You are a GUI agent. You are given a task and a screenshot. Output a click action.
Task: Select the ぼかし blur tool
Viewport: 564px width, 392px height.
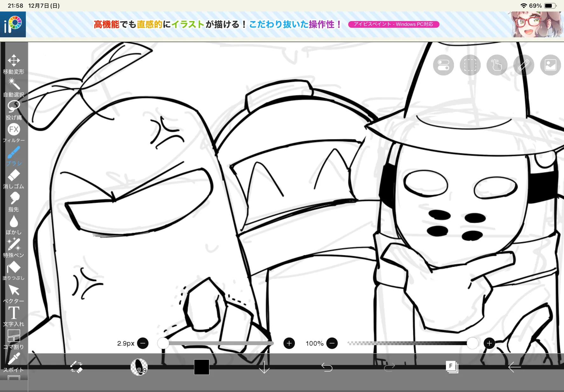click(x=14, y=225)
